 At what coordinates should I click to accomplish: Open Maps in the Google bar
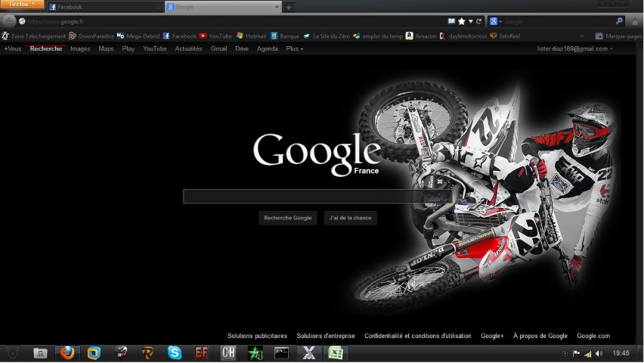tap(106, 48)
